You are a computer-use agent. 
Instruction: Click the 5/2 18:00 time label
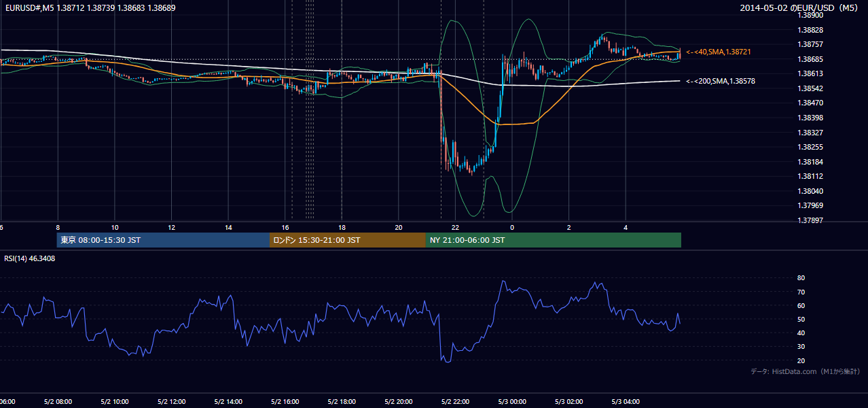(342, 402)
